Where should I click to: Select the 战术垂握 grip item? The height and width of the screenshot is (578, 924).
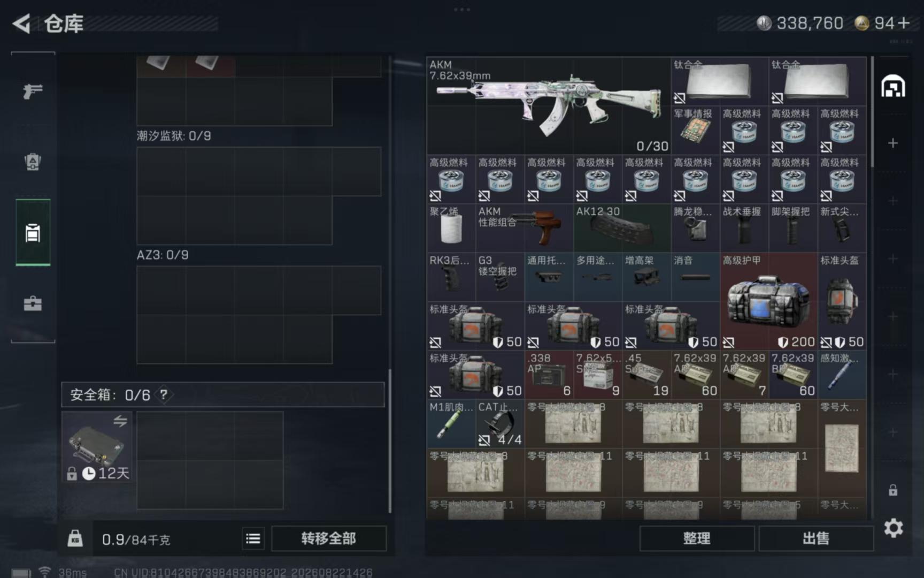click(x=744, y=229)
